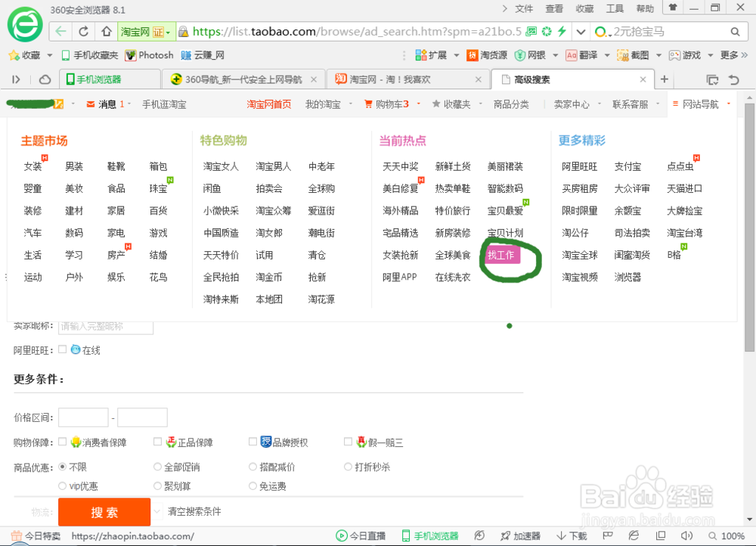Open the 淘货源 toolbar item
The image size is (756, 546).
pos(486,55)
